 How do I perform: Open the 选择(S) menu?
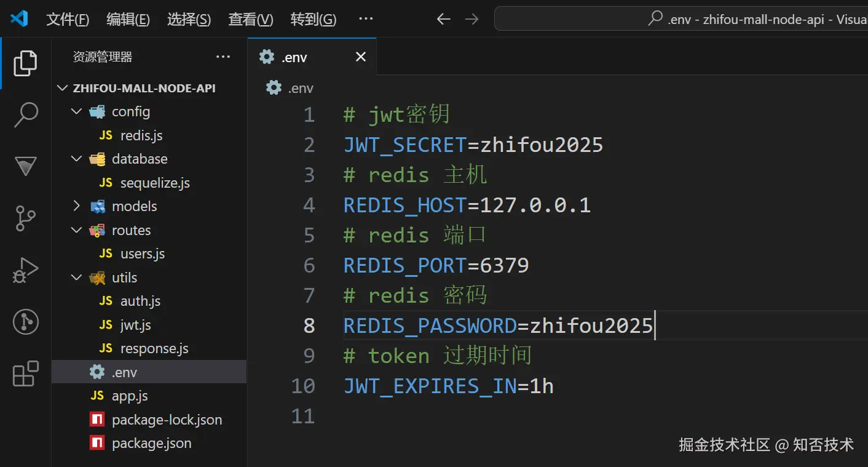[189, 20]
